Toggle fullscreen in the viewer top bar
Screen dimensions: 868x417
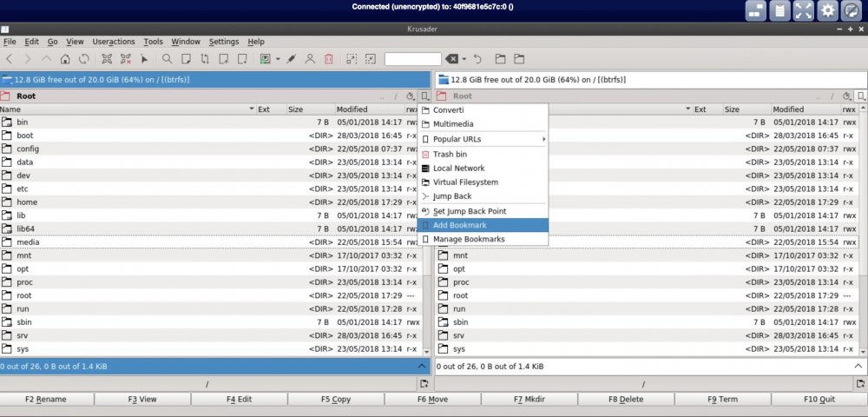(803, 10)
